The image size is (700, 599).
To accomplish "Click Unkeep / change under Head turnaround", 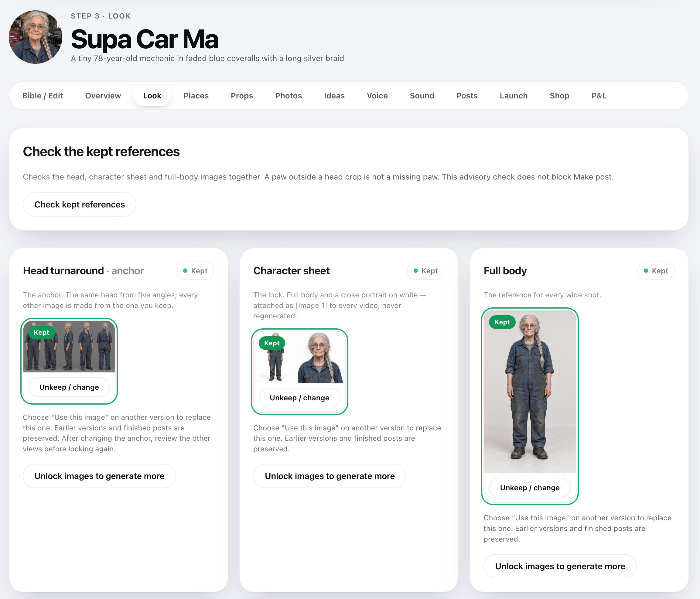I will 69,387.
